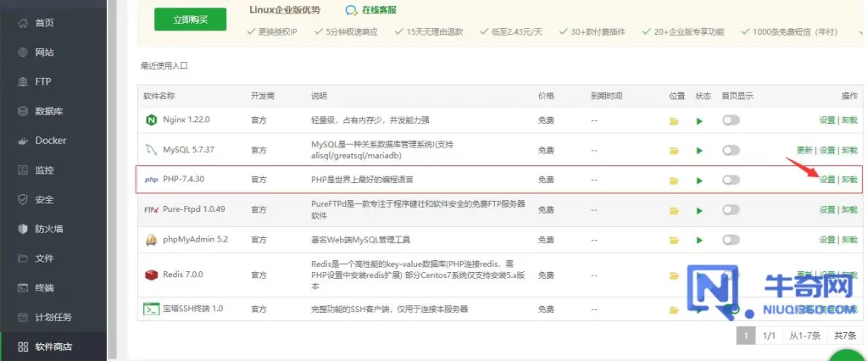Click the 1/1 page indicator
The image size is (868, 361).
770,336
